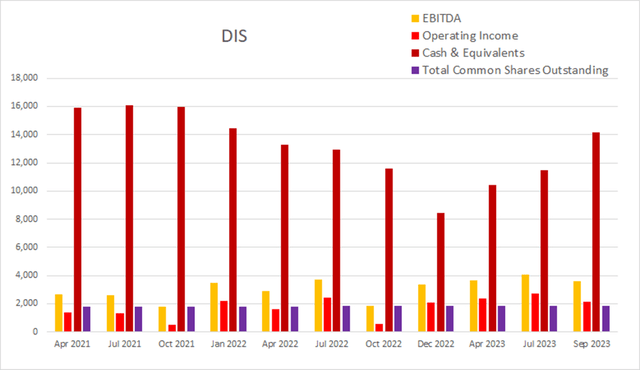Select the Jul 2023 yellow EBITDA bar
This screenshot has height=370, width=640.
point(526,303)
